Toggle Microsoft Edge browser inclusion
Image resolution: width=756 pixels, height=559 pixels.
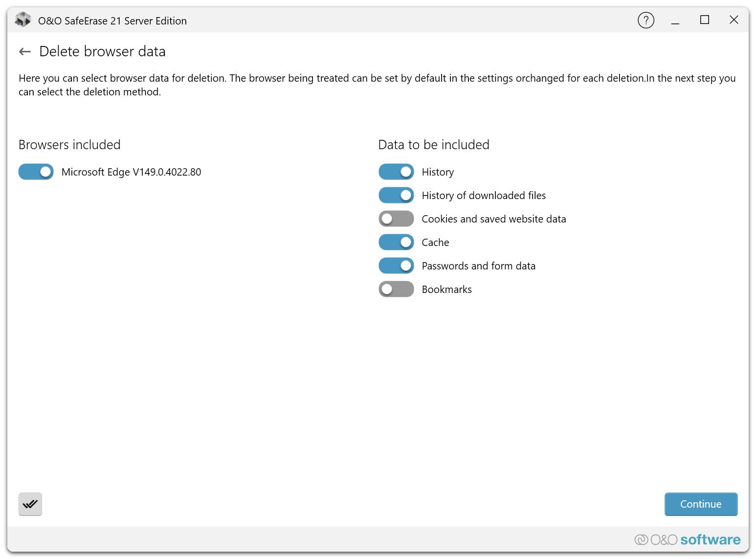[36, 172]
